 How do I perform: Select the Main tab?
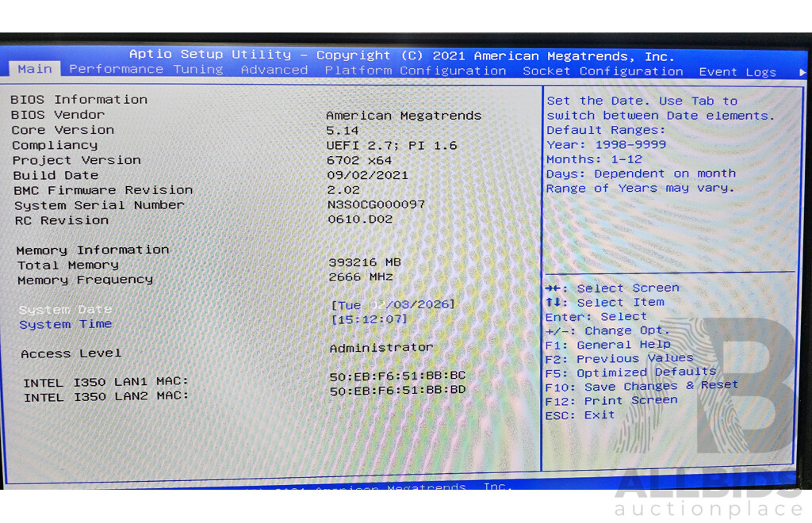click(x=34, y=70)
